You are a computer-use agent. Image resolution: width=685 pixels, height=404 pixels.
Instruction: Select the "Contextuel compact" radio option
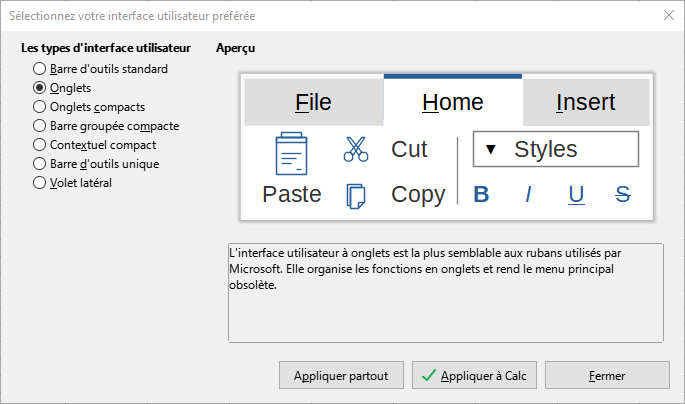[x=94, y=145]
